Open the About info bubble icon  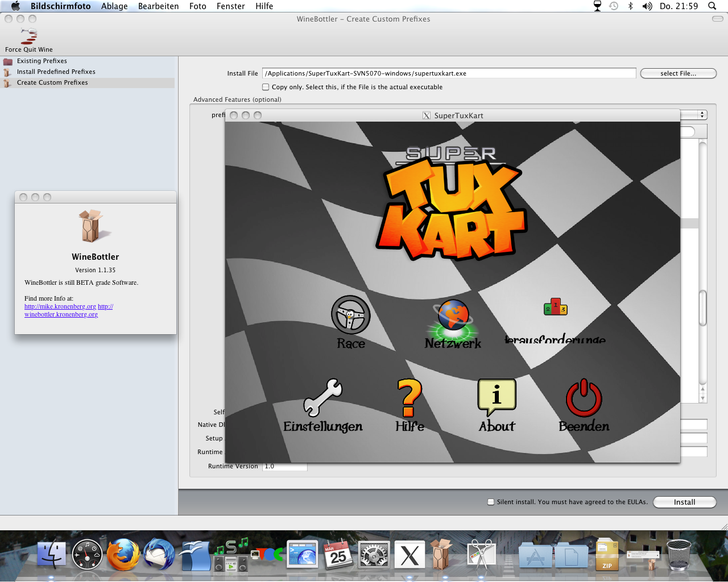(x=497, y=397)
